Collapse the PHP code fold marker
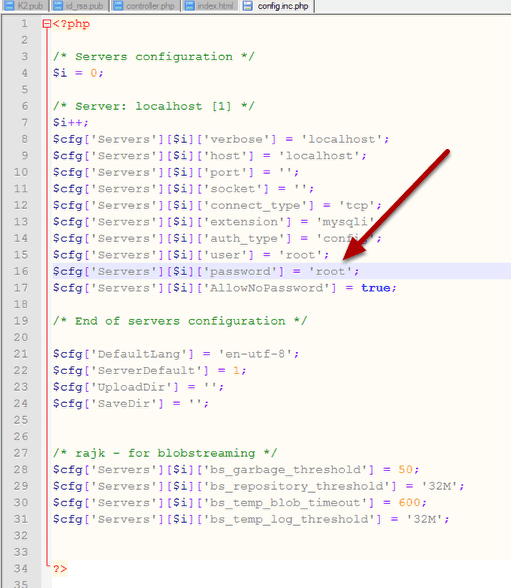Image resolution: width=511 pixels, height=588 pixels. click(46, 24)
